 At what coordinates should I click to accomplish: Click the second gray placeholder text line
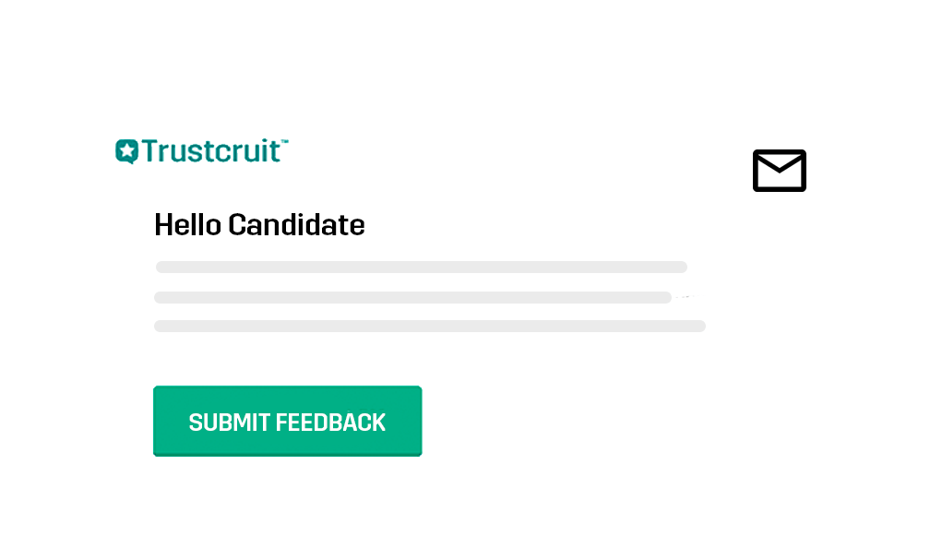click(412, 297)
